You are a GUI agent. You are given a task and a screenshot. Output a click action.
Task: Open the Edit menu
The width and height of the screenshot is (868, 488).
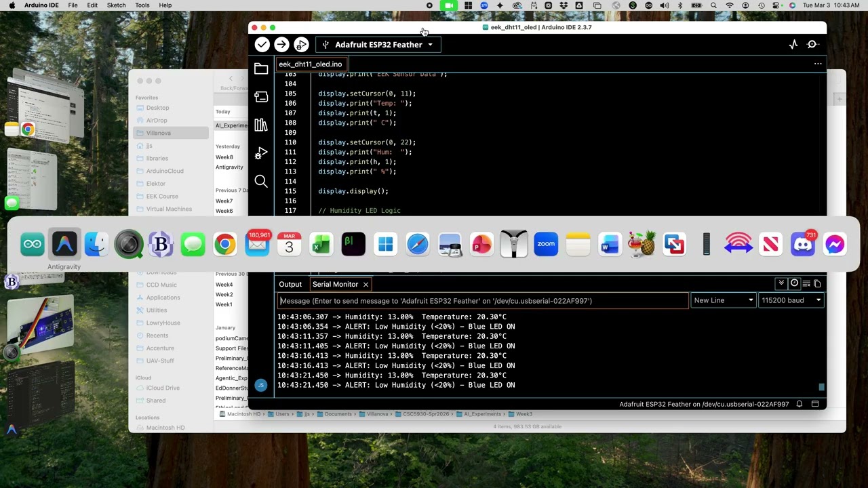[92, 5]
